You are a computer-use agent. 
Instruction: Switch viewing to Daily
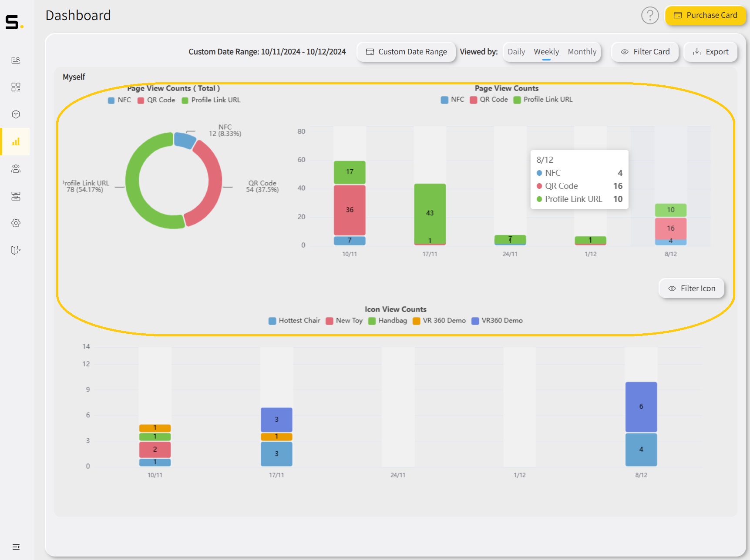516,51
